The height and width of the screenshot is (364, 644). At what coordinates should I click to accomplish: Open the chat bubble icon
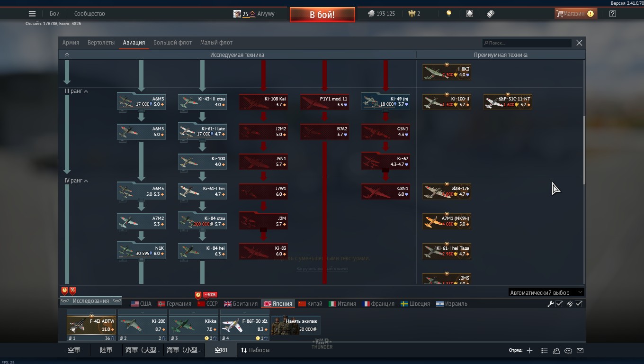tap(568, 351)
